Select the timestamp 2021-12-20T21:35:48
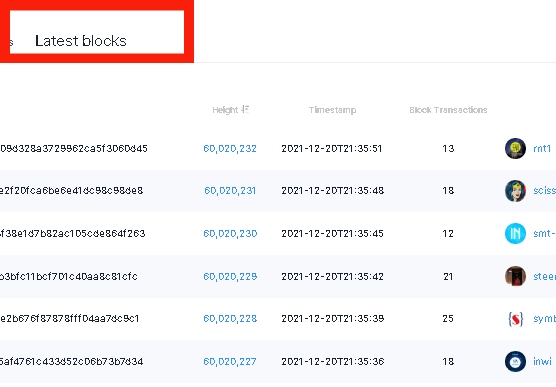The image size is (556, 387). point(333,190)
